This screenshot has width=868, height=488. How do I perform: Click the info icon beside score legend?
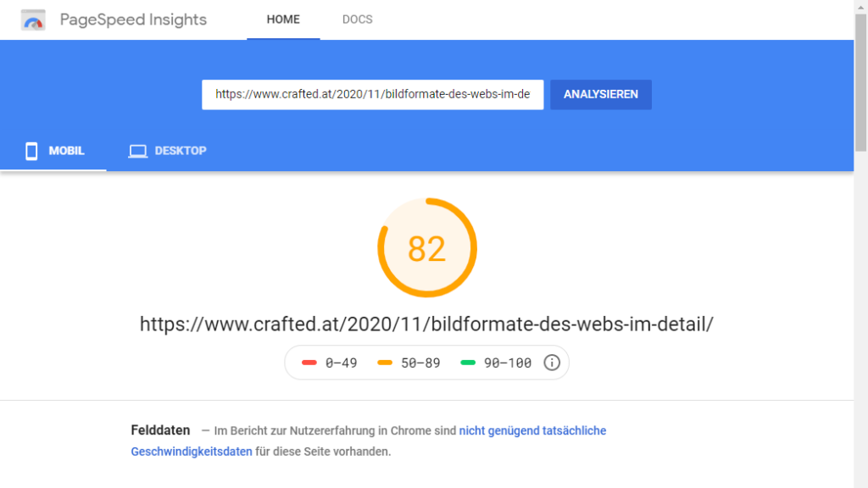tap(551, 363)
